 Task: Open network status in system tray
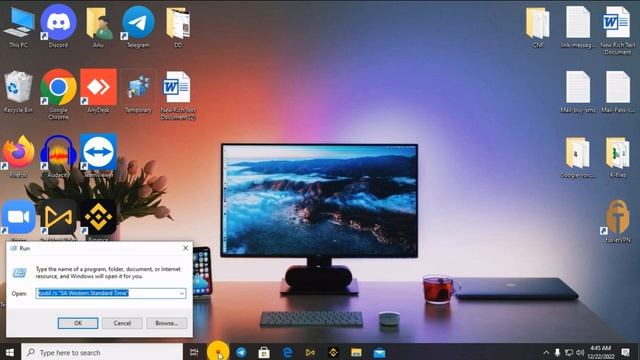(x=569, y=352)
